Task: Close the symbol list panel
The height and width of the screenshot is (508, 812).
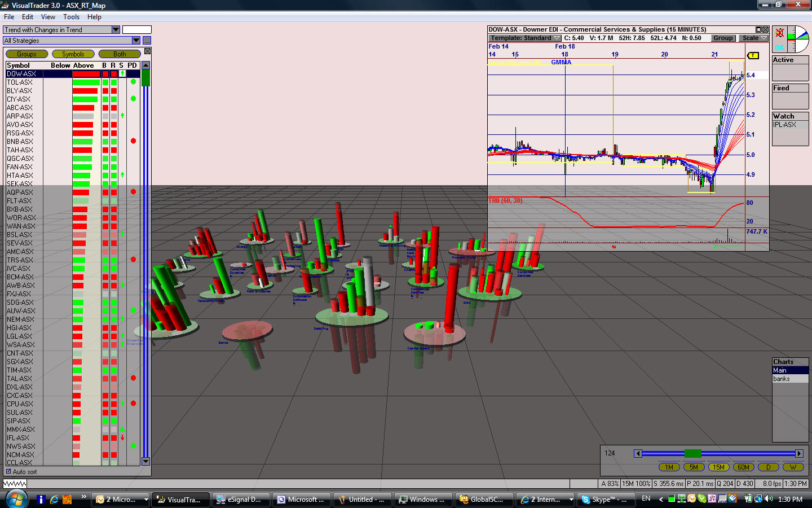Action: click(148, 51)
